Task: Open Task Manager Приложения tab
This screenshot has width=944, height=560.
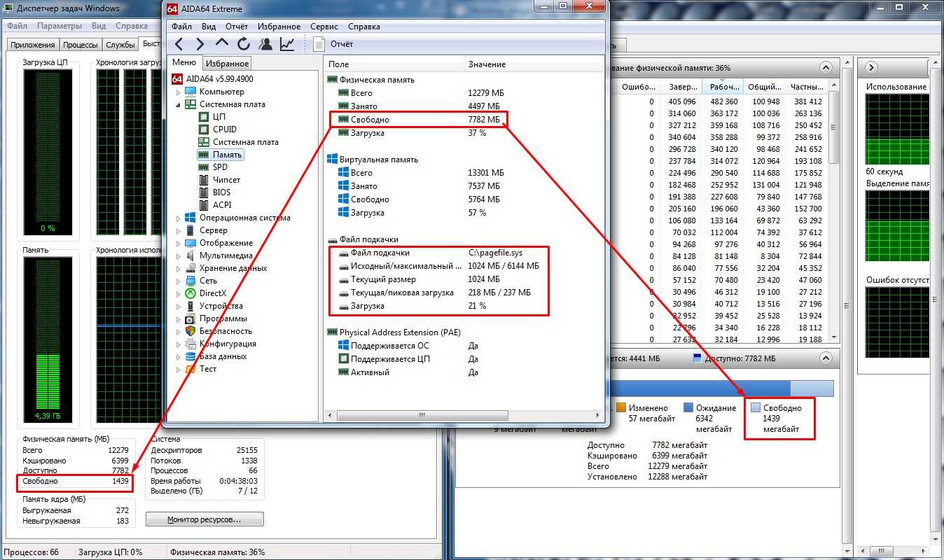Action: tap(32, 45)
